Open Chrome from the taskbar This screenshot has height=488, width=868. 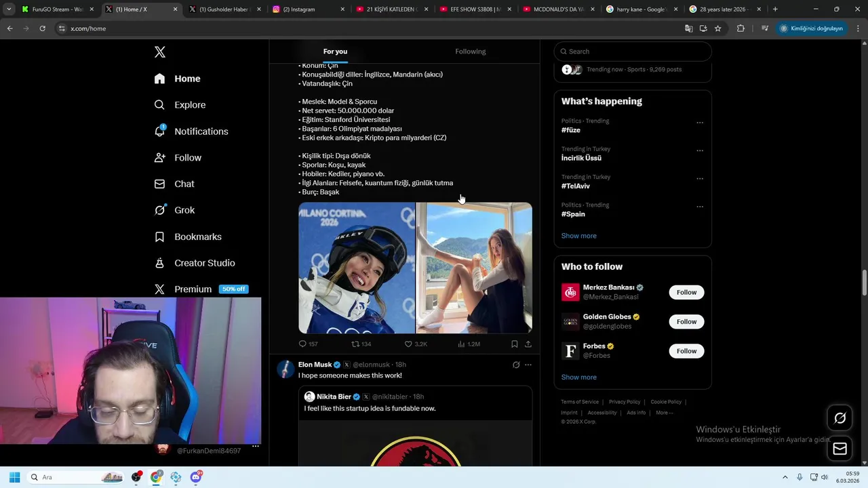pos(156,477)
